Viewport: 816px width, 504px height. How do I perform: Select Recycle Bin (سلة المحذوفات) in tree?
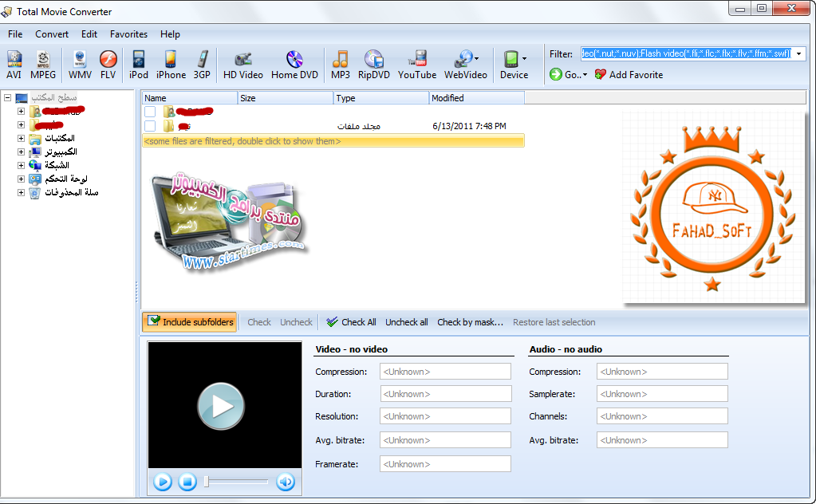(x=71, y=192)
